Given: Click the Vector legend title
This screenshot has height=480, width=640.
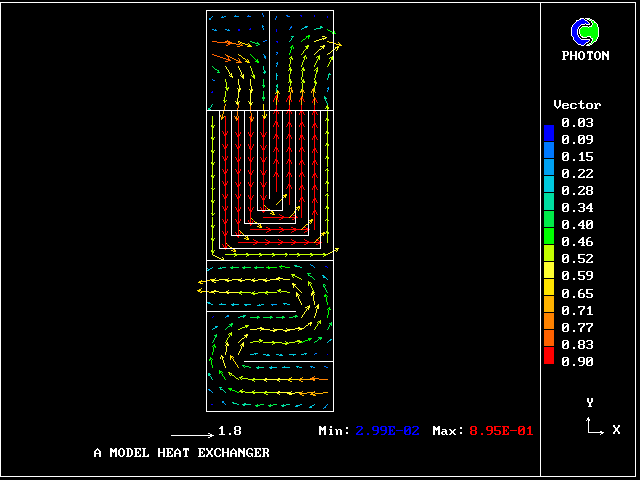Looking at the screenshot, I should tap(577, 105).
